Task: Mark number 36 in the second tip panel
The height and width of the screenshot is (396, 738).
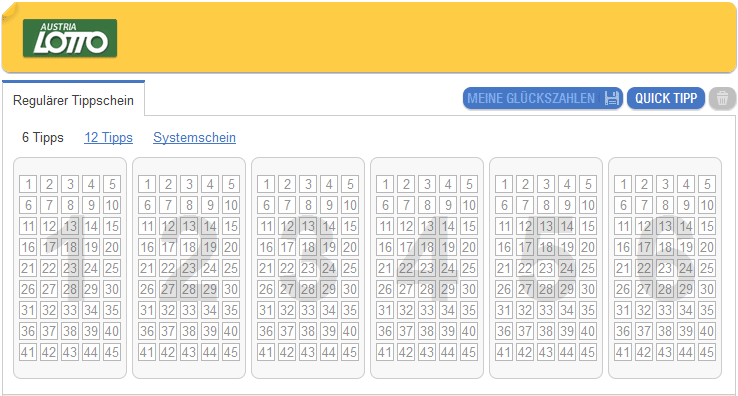Action: point(147,331)
